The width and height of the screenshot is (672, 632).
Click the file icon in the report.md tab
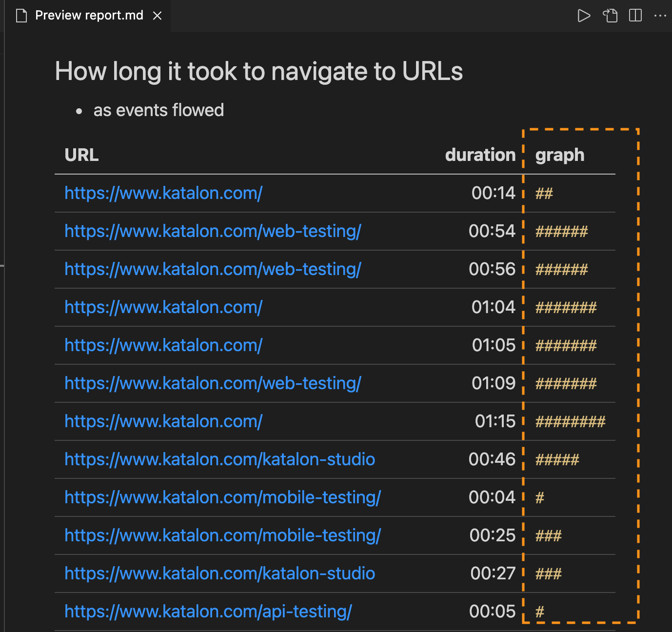click(x=21, y=15)
